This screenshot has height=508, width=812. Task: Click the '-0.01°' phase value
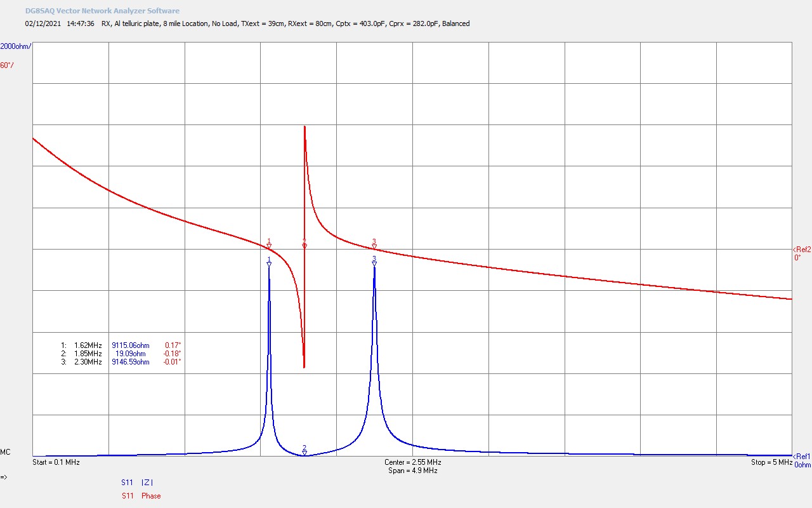point(172,362)
